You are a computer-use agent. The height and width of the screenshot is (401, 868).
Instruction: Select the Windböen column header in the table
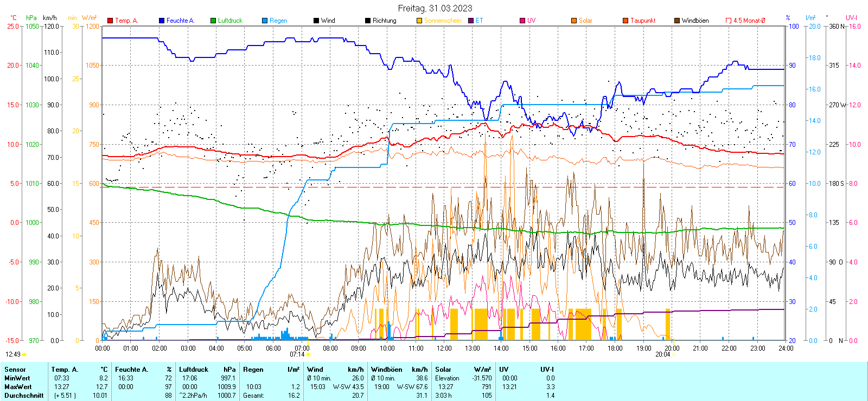click(387, 370)
